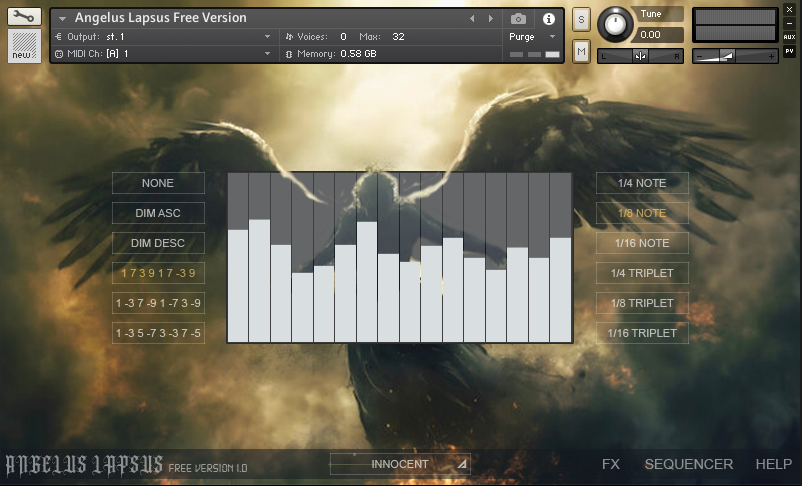Go to previous instrument with left arrow

[472, 18]
